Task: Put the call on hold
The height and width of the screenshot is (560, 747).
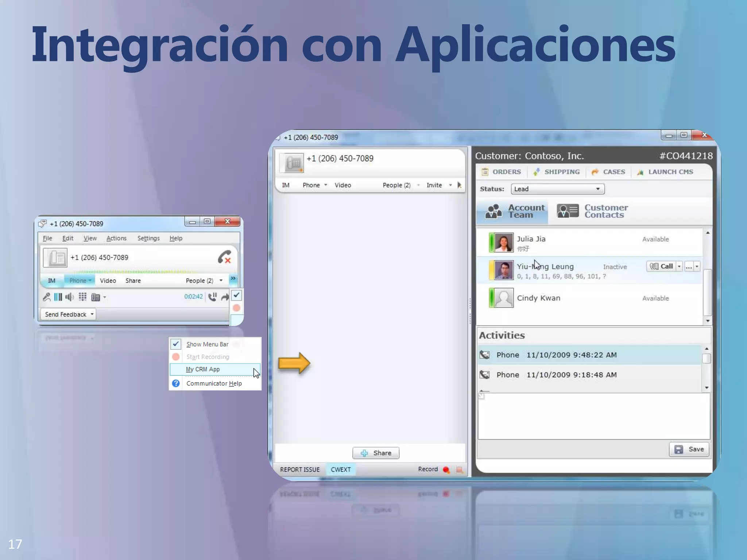Action: point(213,297)
